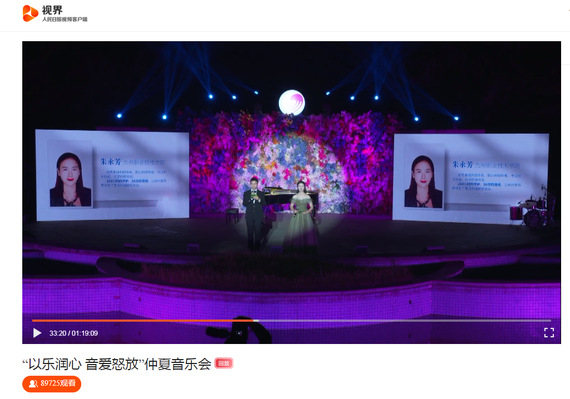Enter fullscreen with the fullscreen icon
This screenshot has height=399, width=570.
[x=549, y=332]
